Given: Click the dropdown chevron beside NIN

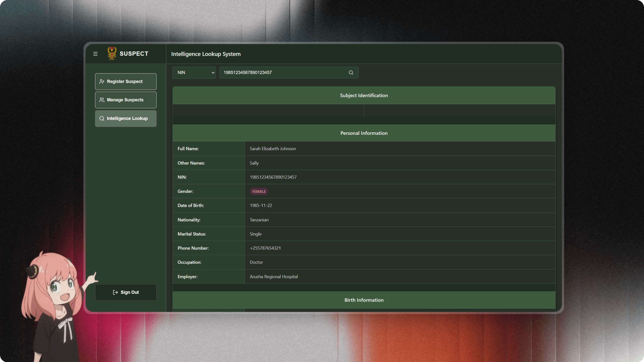Looking at the screenshot, I should pyautogui.click(x=213, y=73).
